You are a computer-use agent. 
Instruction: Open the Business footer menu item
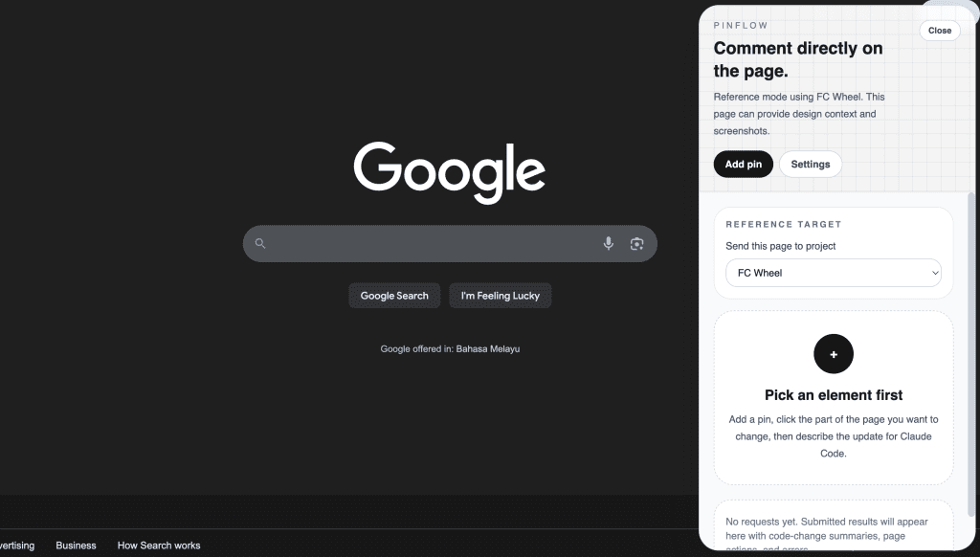[76, 546]
